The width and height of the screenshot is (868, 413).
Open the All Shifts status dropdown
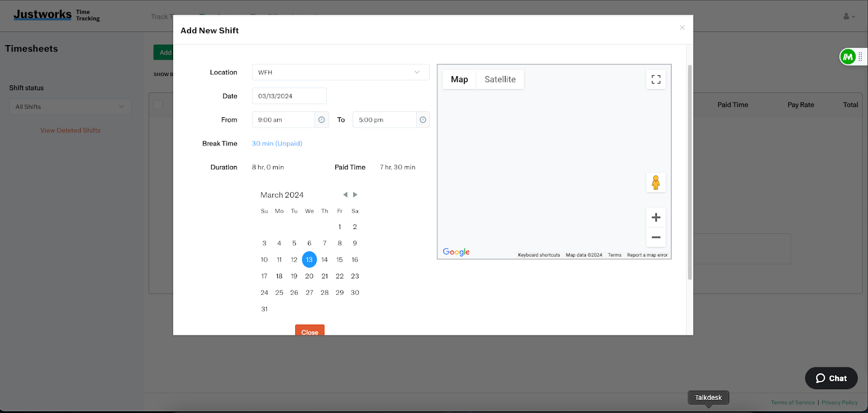70,107
